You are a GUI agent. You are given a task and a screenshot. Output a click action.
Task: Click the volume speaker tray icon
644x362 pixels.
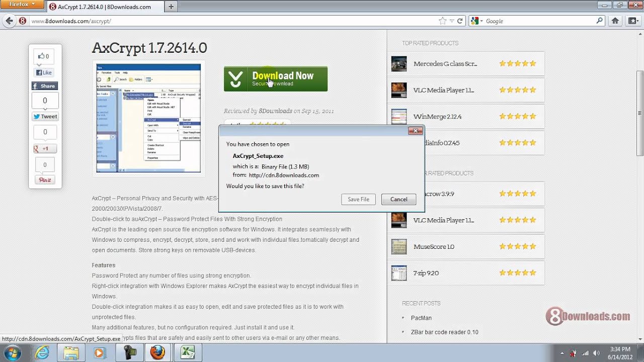[596, 353]
